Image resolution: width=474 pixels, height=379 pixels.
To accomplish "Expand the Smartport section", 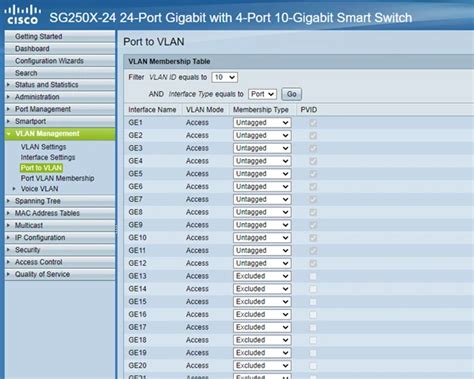I will coord(60,121).
